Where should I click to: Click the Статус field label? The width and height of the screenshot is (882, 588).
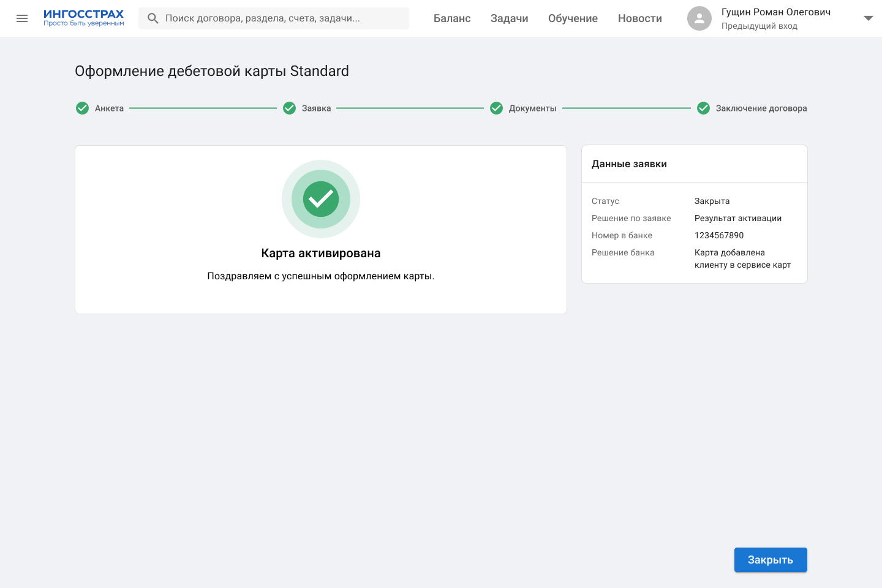point(605,201)
